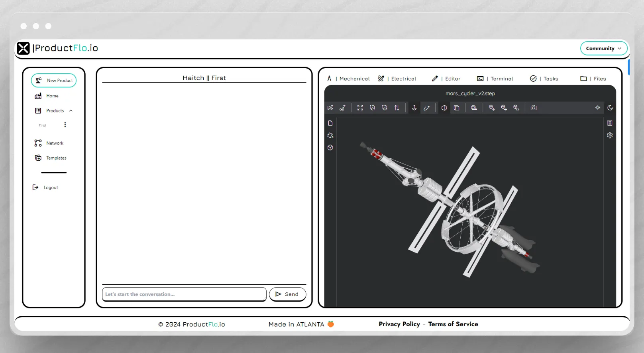The width and height of the screenshot is (644, 353).
Task: Click the open model file icon
Action: 330,108
